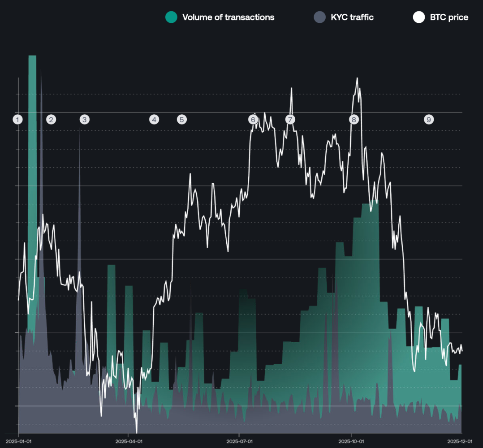The height and width of the screenshot is (448, 483).
Task: Click the Volume of transactions legend label
Action: pos(228,17)
